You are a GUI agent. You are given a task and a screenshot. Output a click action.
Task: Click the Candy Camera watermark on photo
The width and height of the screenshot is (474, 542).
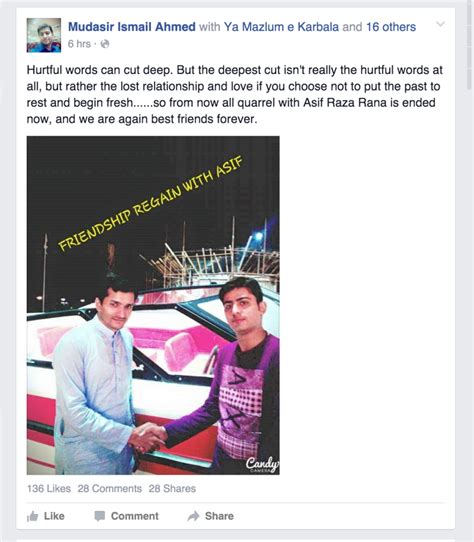point(262,465)
